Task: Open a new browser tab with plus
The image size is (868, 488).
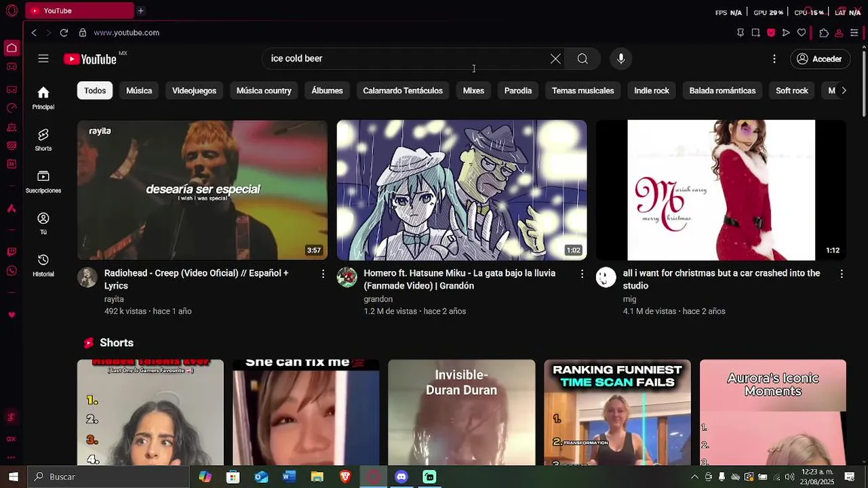Action: click(140, 11)
